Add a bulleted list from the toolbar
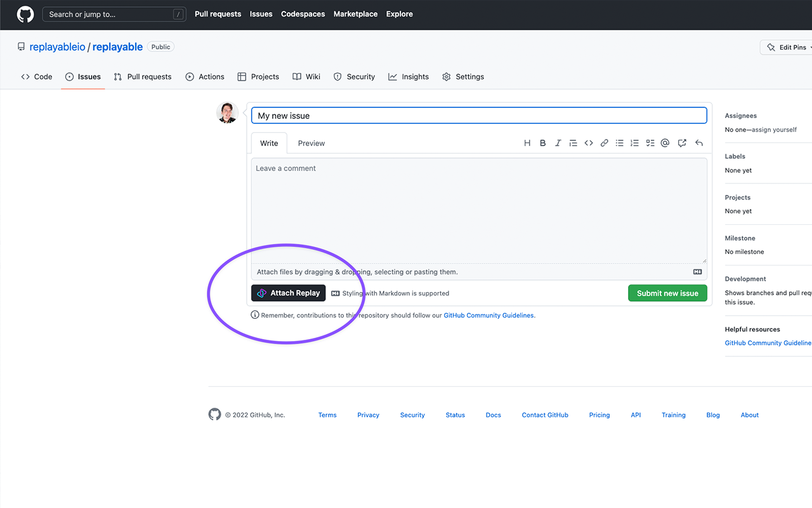812x508 pixels. [x=620, y=143]
